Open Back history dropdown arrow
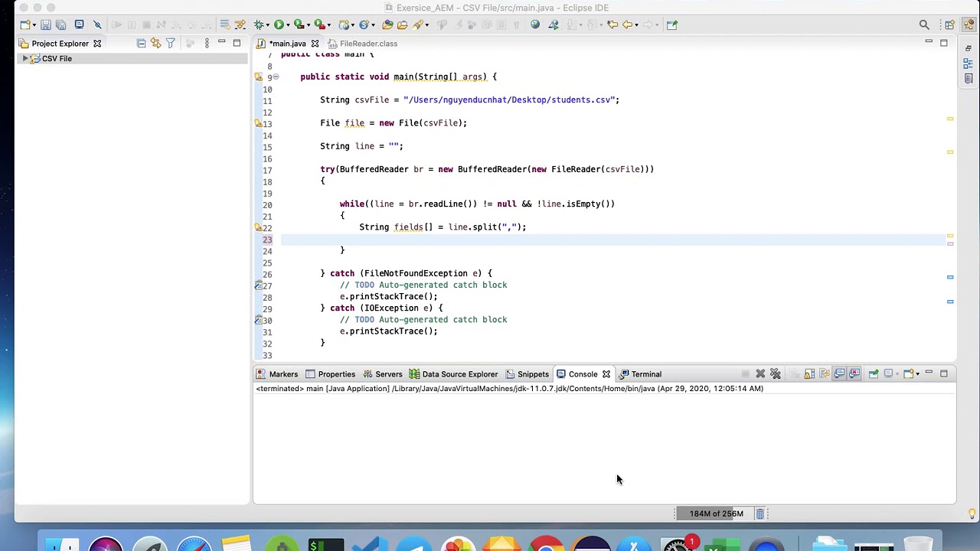 click(636, 24)
